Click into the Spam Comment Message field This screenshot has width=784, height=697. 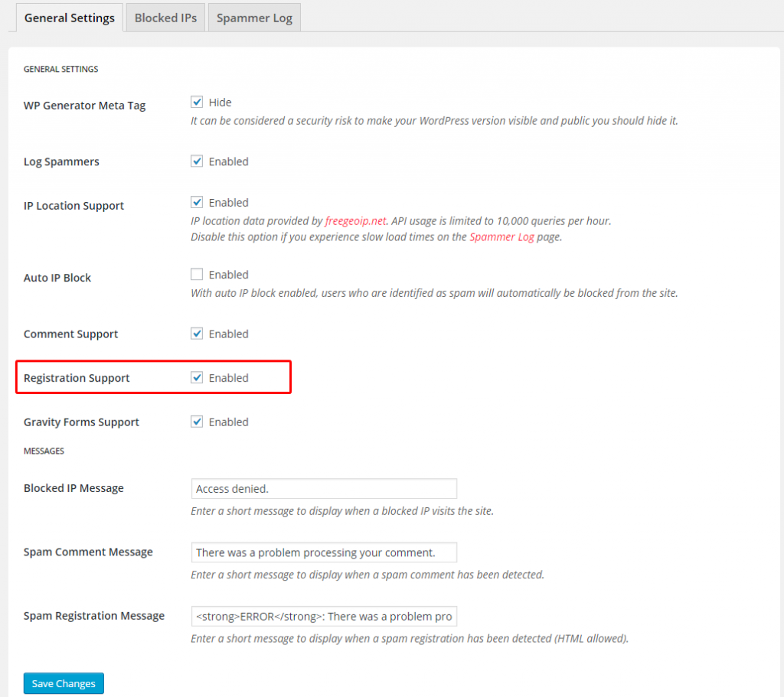point(324,552)
